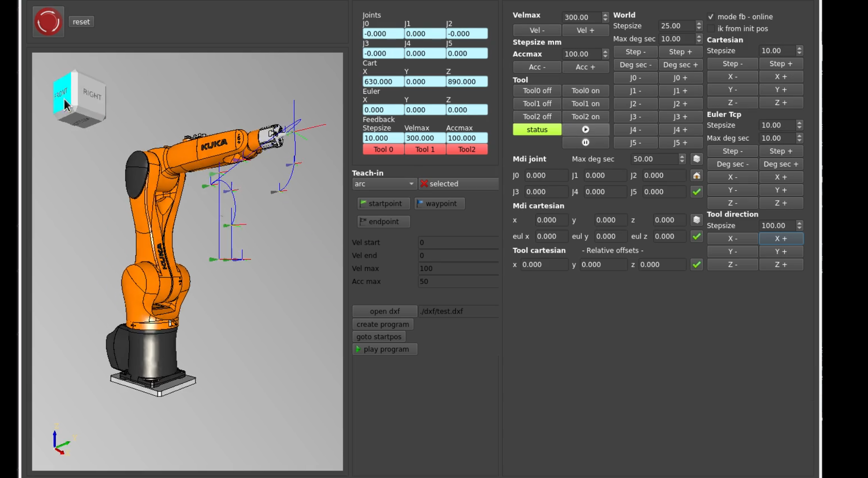Click the home icon in Mdi joint
The image size is (868, 478).
pyautogui.click(x=697, y=176)
